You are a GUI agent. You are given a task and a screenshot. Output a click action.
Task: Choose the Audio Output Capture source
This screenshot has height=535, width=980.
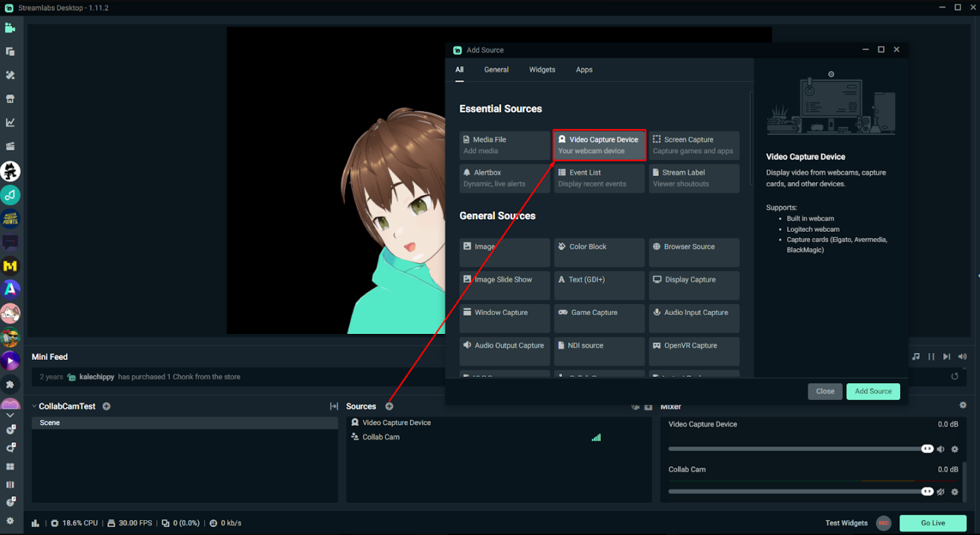click(x=505, y=352)
